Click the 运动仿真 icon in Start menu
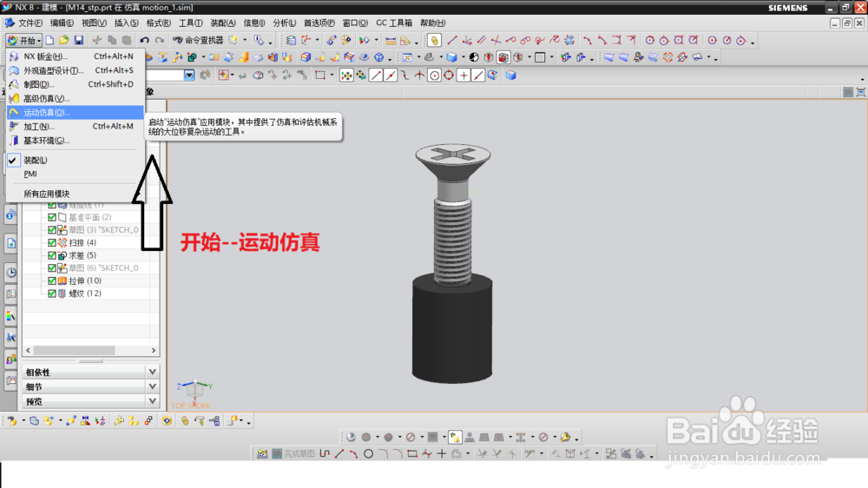Screen dimensions: 868x488 (x=14, y=113)
